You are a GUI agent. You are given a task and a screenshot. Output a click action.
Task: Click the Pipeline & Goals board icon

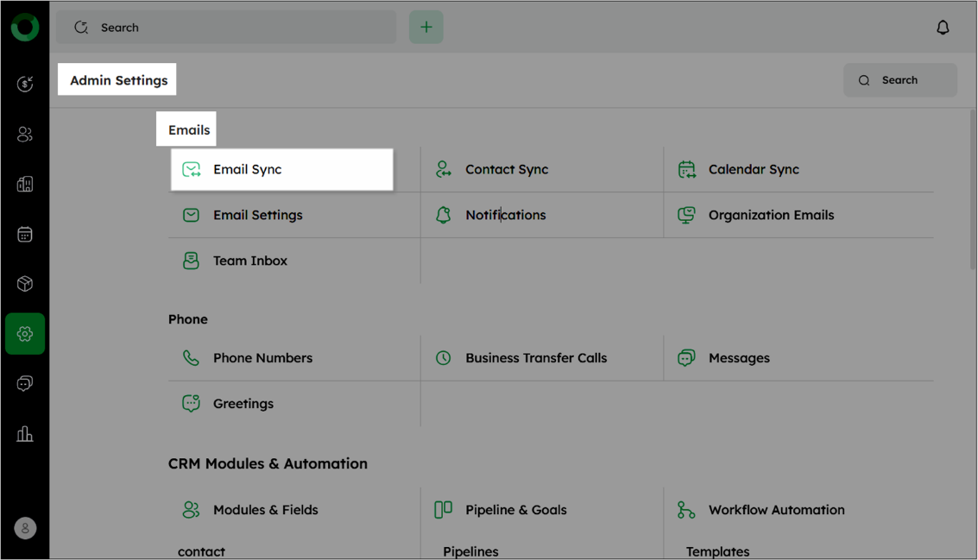(x=444, y=510)
